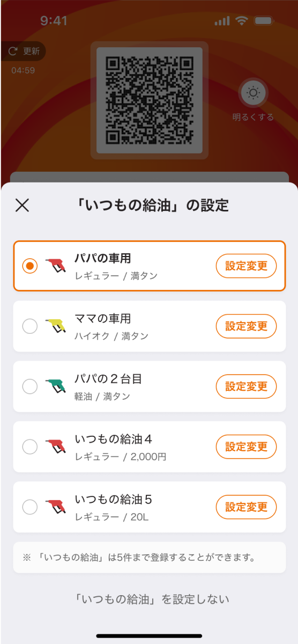Tap the 更新 refresh icon

click(13, 52)
